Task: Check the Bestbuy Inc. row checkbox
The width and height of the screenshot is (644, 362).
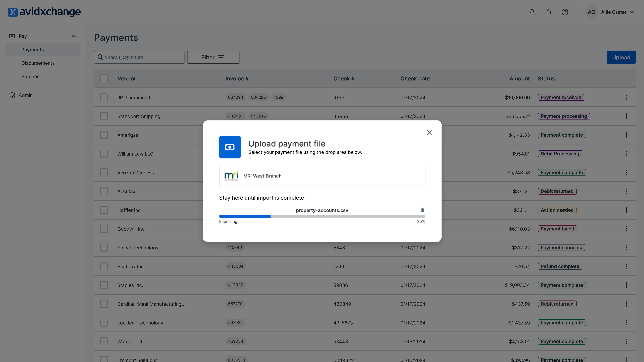Action: point(104,266)
